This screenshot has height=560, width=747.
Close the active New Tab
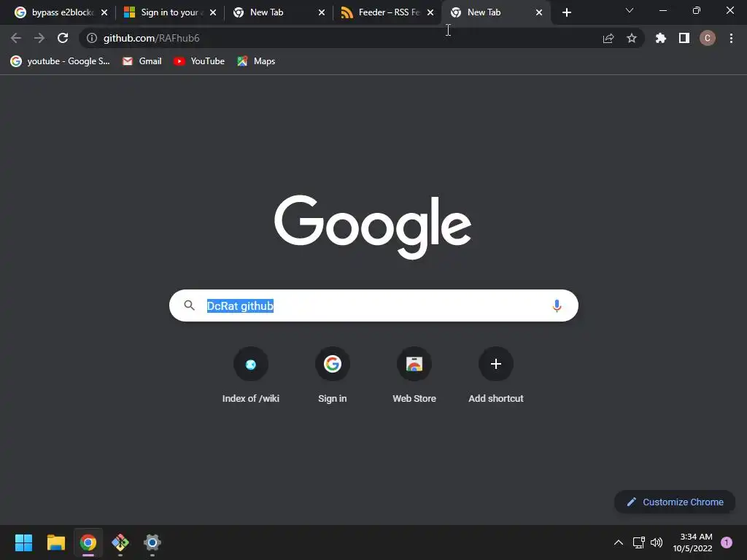pyautogui.click(x=539, y=12)
